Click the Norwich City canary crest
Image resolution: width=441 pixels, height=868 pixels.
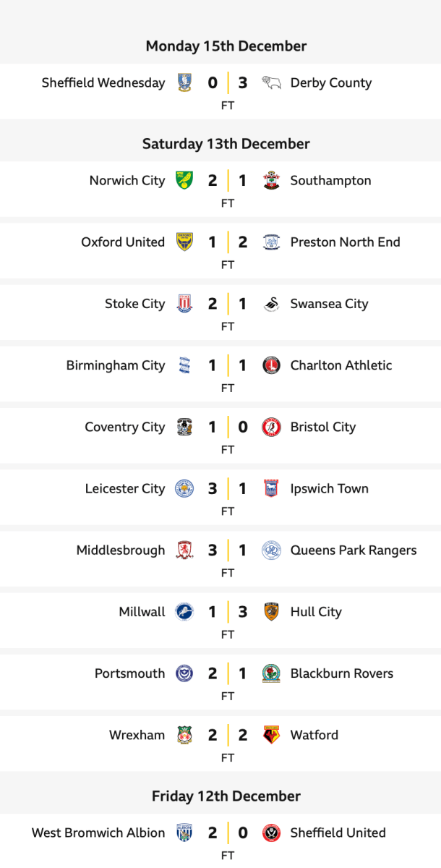[x=184, y=180]
